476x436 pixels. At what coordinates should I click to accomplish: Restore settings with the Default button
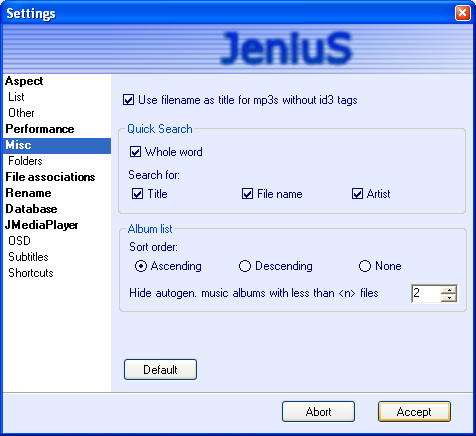160,369
